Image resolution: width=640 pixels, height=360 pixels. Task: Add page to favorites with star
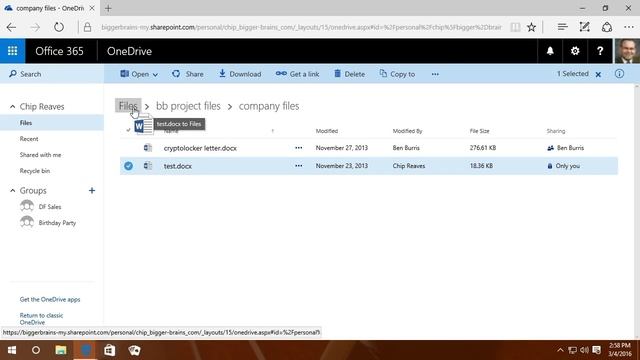pos(531,27)
